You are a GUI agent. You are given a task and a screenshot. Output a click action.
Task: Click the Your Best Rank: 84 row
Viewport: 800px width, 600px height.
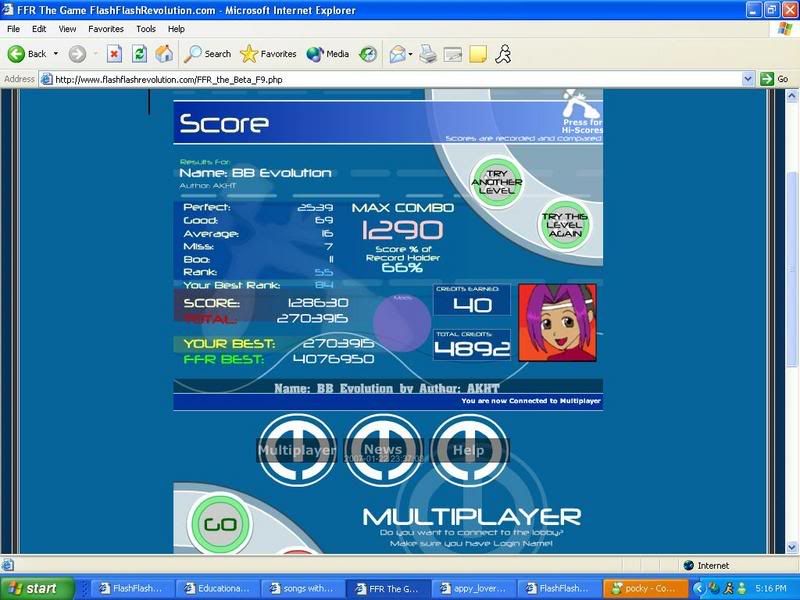pos(258,285)
